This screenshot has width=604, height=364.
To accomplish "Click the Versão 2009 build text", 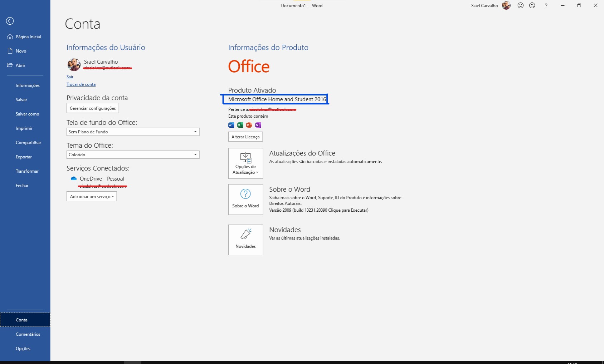I will tap(319, 210).
